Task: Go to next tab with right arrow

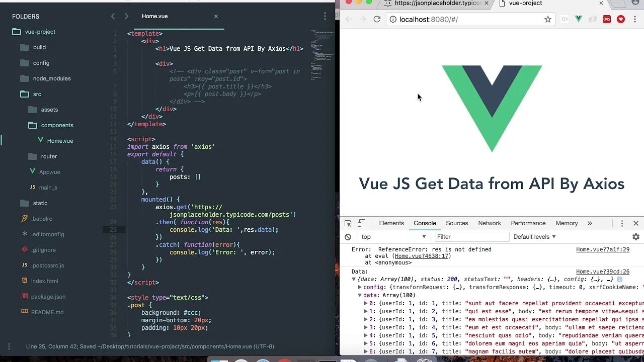Action: pyautogui.click(x=126, y=16)
